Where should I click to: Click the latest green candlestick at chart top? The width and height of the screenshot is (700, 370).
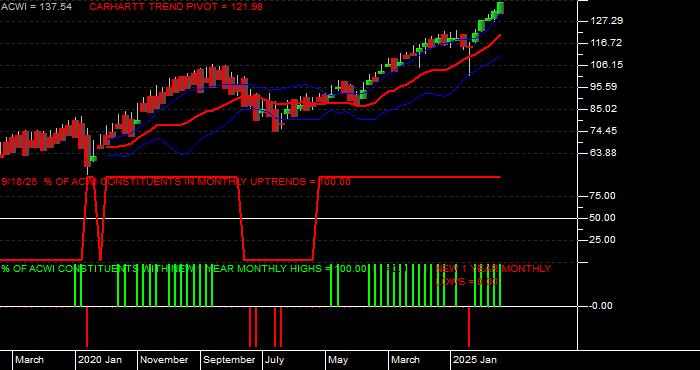tap(500, 8)
